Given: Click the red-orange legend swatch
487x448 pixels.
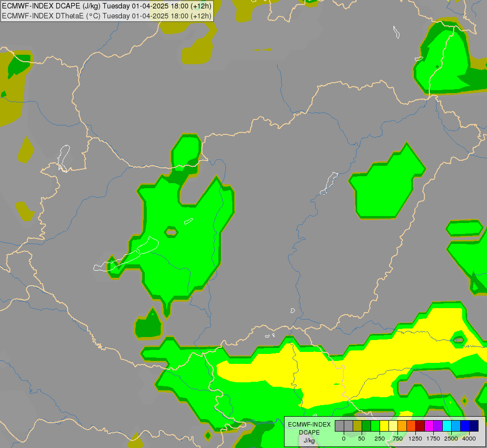Looking at the screenshot, I should (411, 426).
